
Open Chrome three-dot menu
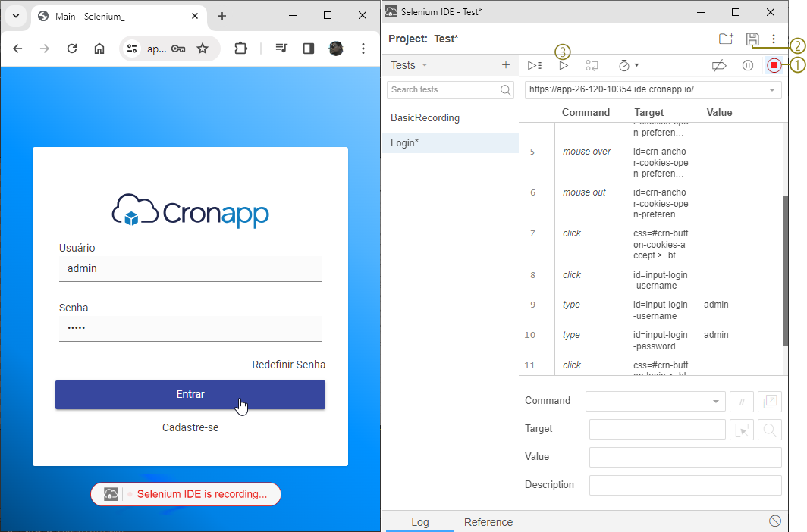pyautogui.click(x=363, y=49)
